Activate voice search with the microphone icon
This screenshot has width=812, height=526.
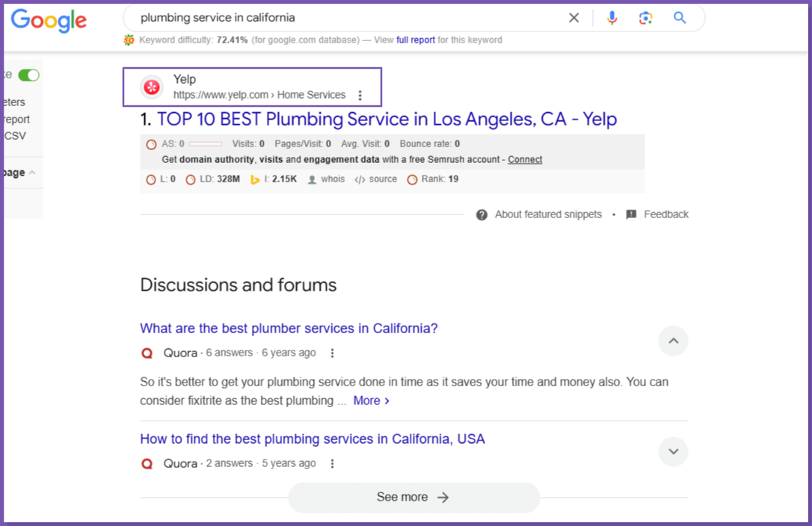[x=612, y=17]
